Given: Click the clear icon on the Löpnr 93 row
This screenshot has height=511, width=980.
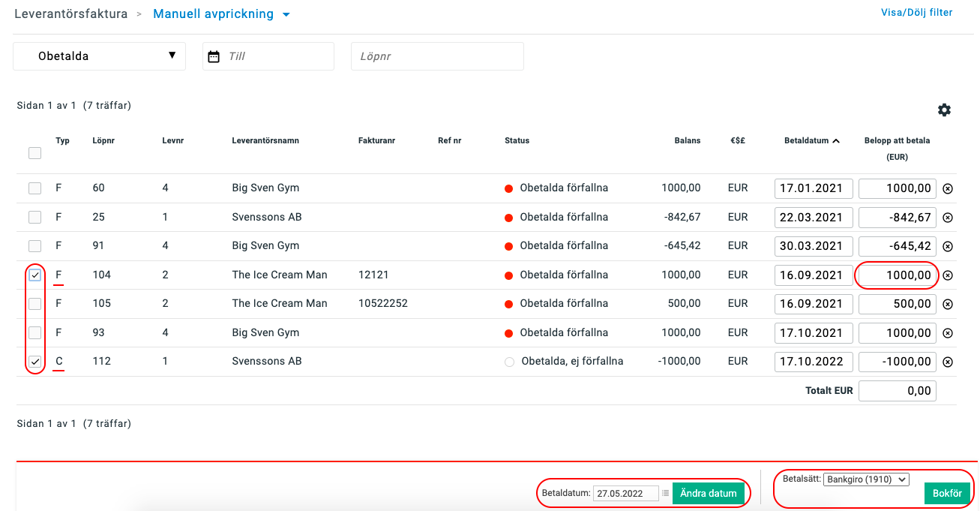Looking at the screenshot, I should [947, 333].
